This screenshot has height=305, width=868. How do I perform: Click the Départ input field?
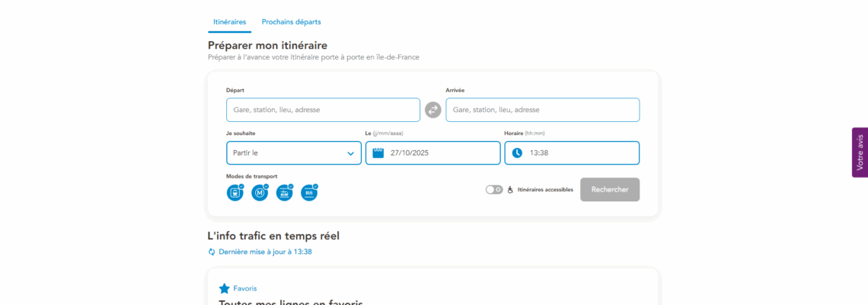pyautogui.click(x=323, y=110)
